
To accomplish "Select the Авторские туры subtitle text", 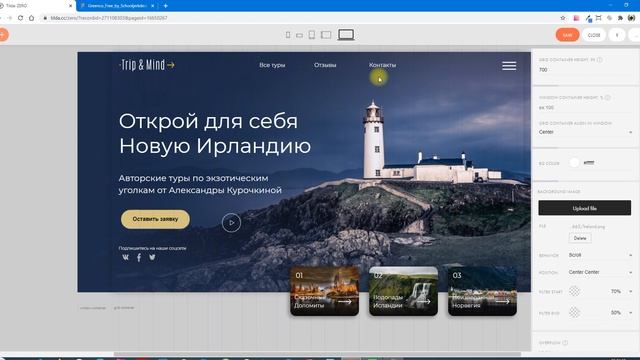I will (x=200, y=184).
